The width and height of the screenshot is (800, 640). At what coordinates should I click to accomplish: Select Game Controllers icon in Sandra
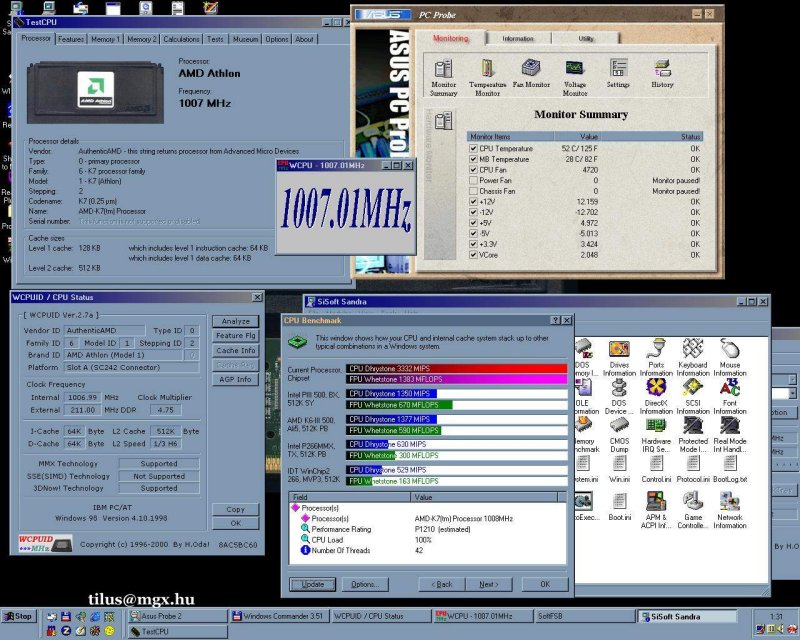(x=693, y=510)
